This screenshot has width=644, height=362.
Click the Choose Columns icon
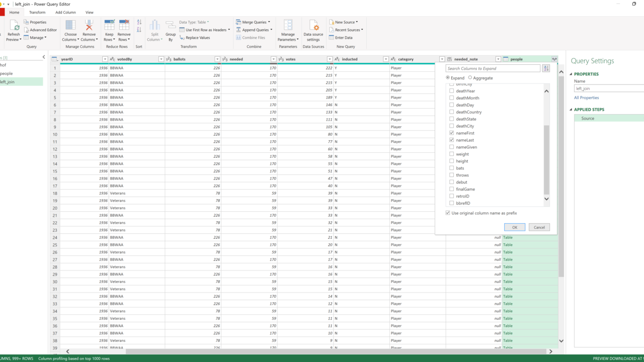pos(70,25)
